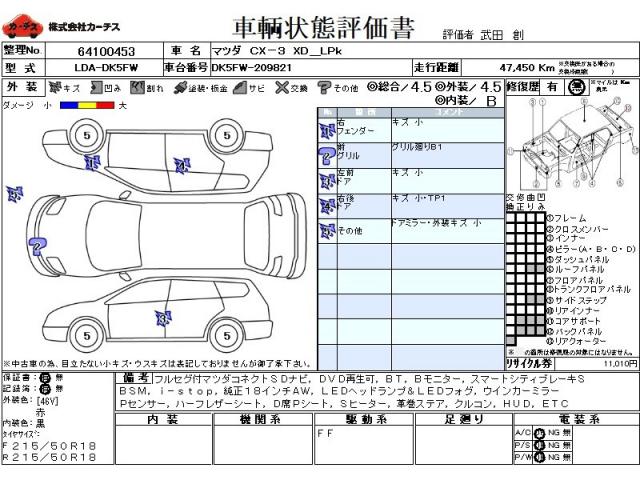
Task: Select the grille damage marker 2 on car
Action: click(x=38, y=244)
